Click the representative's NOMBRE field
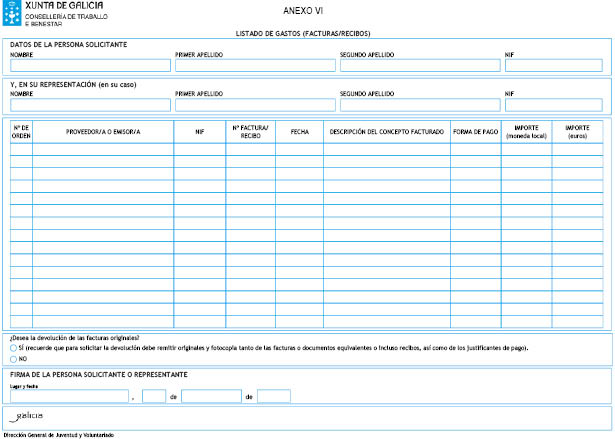 [x=89, y=105]
